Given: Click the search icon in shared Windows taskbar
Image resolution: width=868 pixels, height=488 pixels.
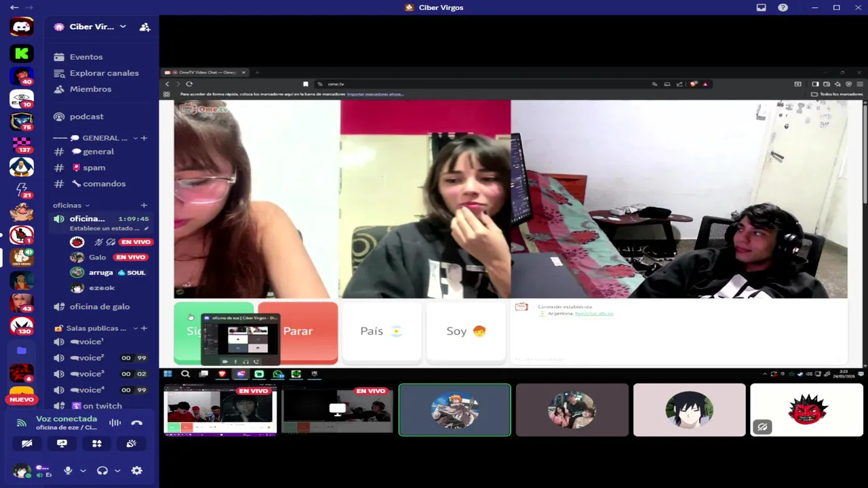Looking at the screenshot, I should click(185, 373).
